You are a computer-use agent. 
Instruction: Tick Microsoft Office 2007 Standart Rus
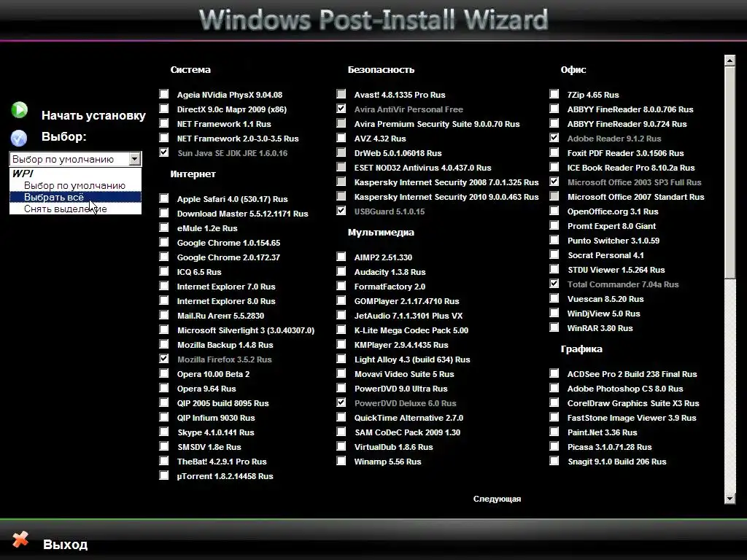pyautogui.click(x=554, y=196)
